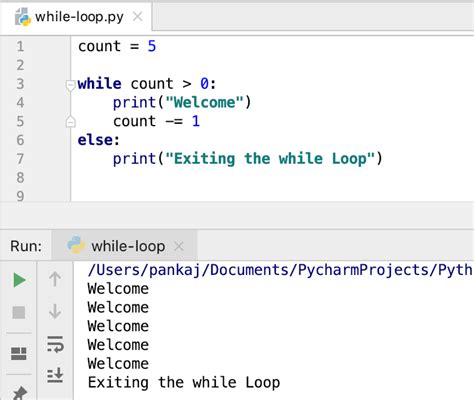Click the down arrow in Run panel
This screenshot has height=400, width=474.
(x=55, y=311)
